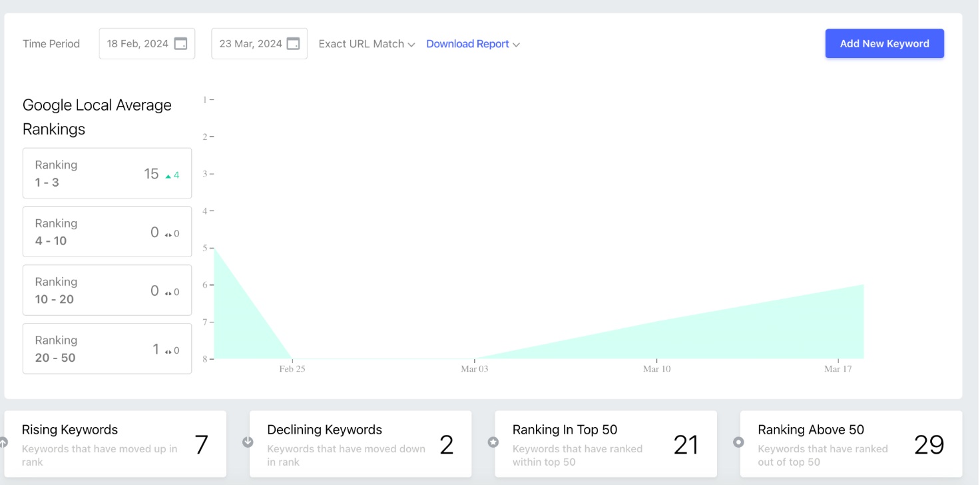Expand the Exact URL Match dropdown
The height and width of the screenshot is (485, 980).
point(367,44)
